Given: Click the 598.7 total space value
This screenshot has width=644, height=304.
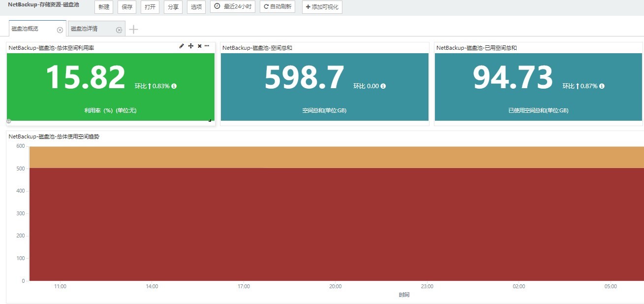Looking at the screenshot, I should 304,78.
